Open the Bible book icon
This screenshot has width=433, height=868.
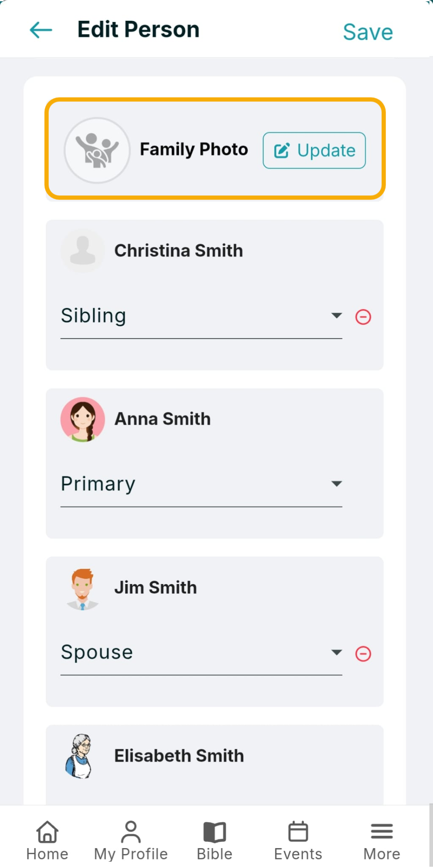(x=214, y=832)
